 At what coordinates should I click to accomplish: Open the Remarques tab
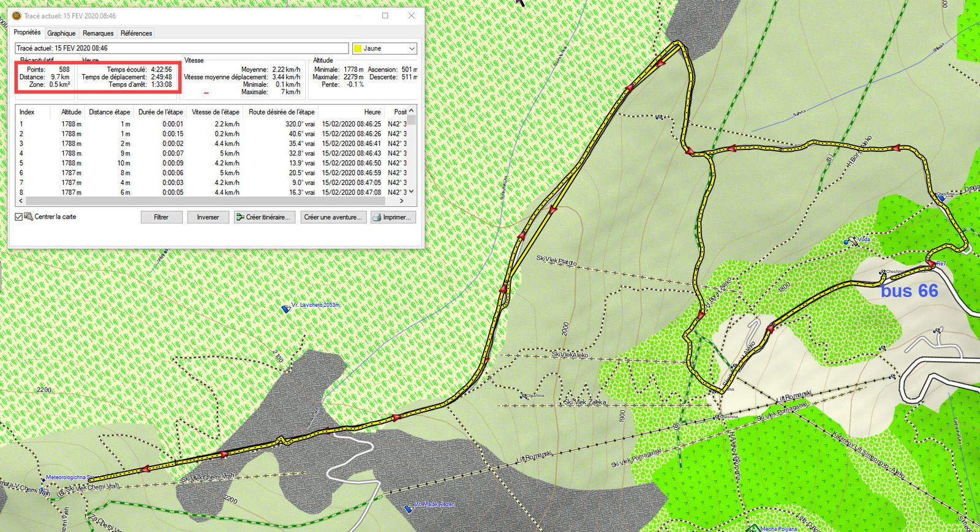click(x=98, y=33)
